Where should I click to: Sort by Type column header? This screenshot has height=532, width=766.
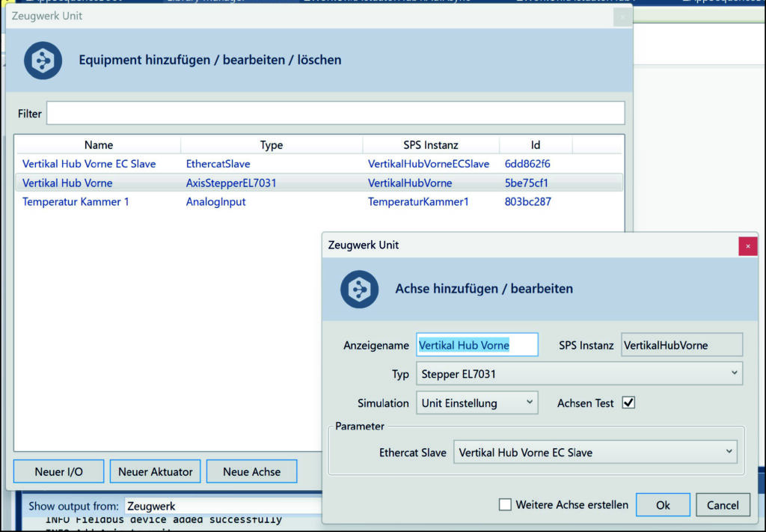click(271, 144)
